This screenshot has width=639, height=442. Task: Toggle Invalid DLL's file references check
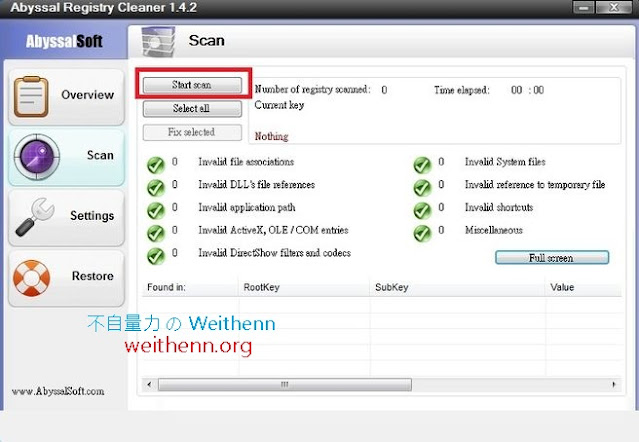(x=155, y=188)
